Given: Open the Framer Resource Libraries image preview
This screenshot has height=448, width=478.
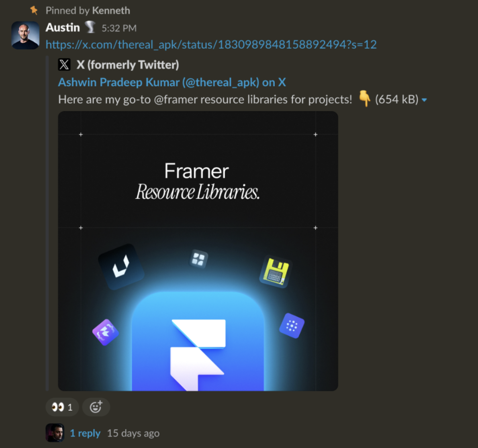Looking at the screenshot, I should (x=198, y=251).
